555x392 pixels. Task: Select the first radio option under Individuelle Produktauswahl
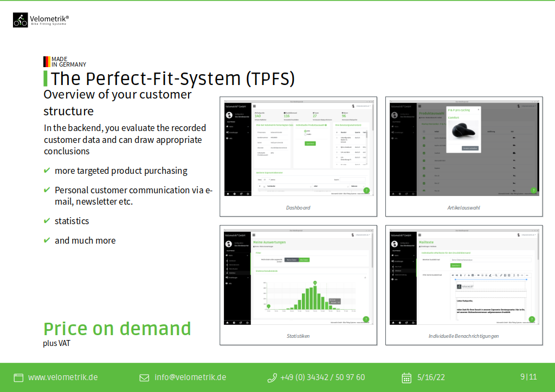pos(305,131)
